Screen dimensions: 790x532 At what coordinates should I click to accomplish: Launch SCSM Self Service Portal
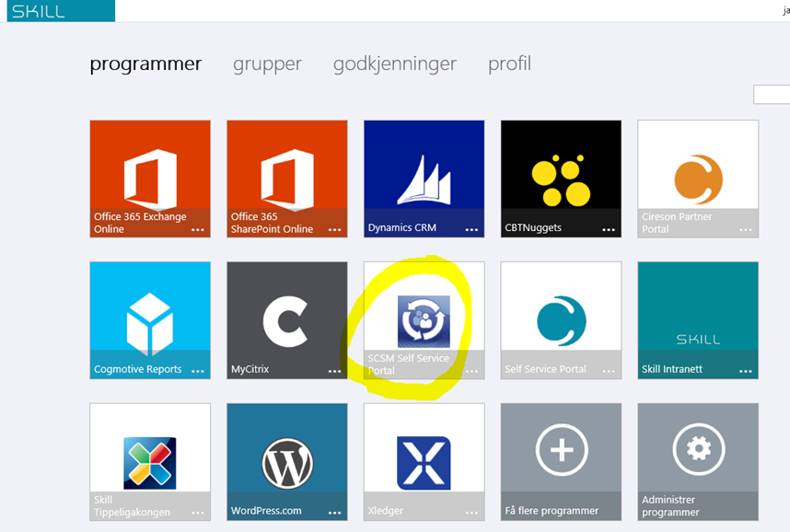pos(424,320)
